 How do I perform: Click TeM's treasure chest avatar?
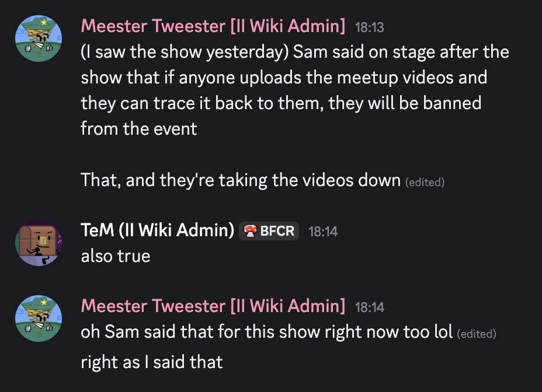[x=39, y=243]
